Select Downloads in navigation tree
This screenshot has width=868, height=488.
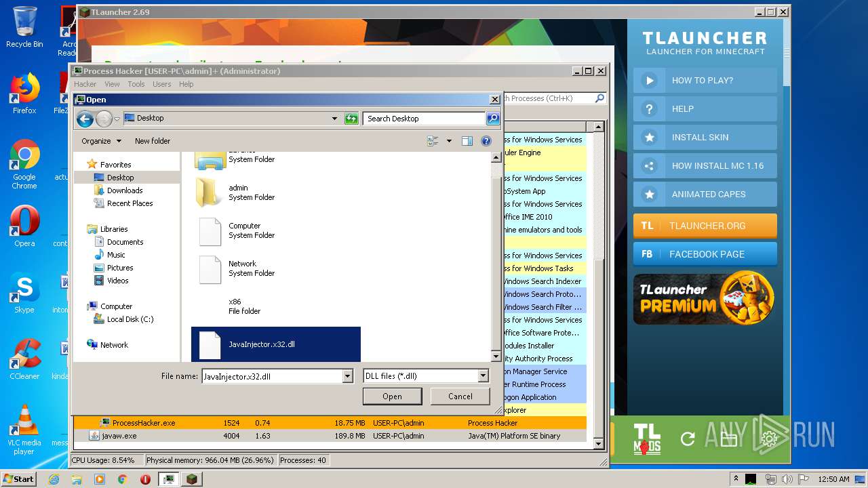125,190
